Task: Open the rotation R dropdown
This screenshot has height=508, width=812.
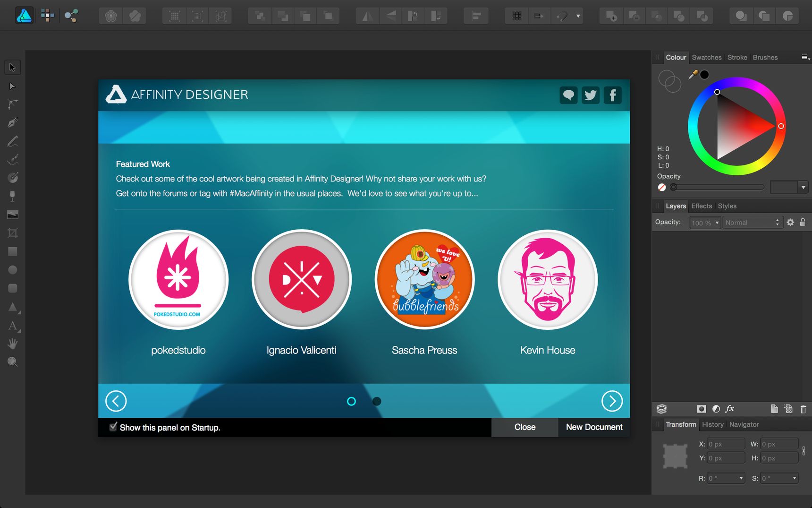Action: click(741, 478)
